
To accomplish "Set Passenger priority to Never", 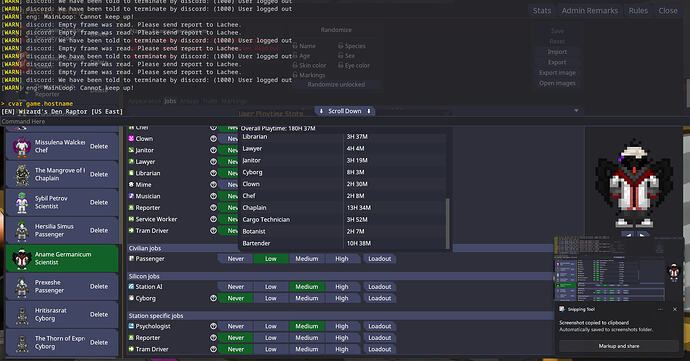I will pyautogui.click(x=235, y=259).
